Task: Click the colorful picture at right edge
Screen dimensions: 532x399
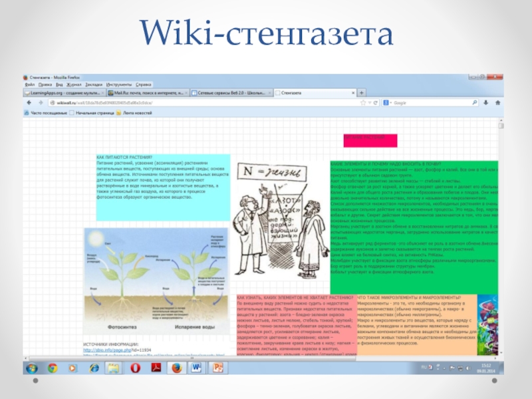Action: click(x=487, y=325)
